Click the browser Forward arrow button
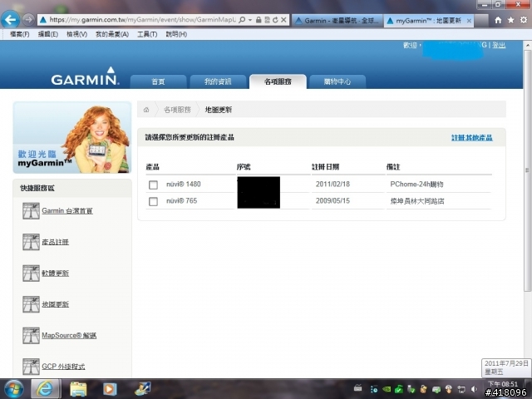The image size is (532, 399). point(28,20)
